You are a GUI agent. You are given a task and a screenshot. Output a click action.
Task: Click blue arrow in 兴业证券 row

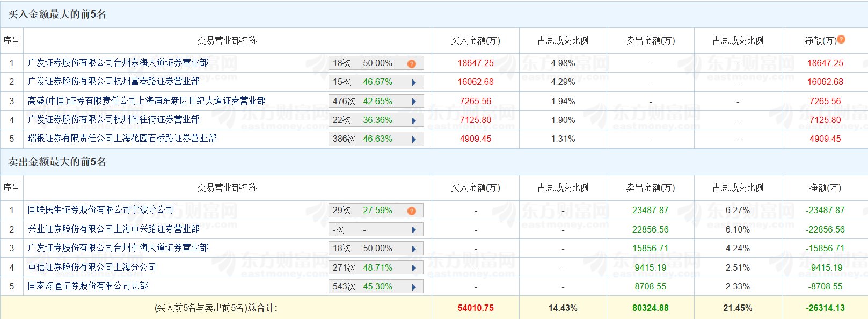[x=414, y=230]
